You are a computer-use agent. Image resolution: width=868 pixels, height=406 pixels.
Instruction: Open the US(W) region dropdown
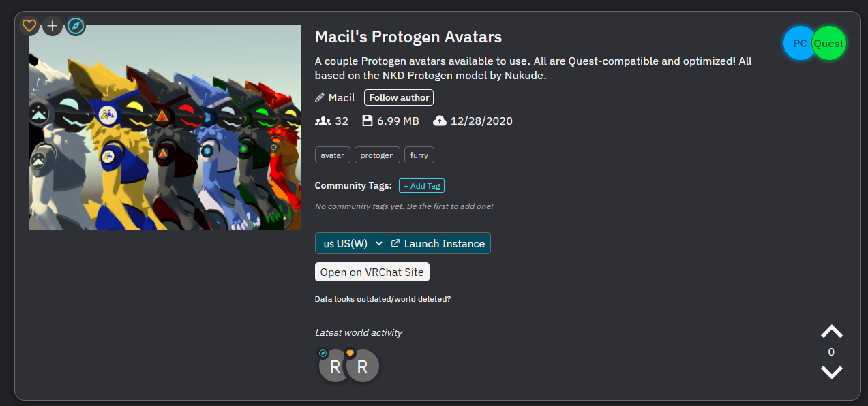pyautogui.click(x=350, y=243)
